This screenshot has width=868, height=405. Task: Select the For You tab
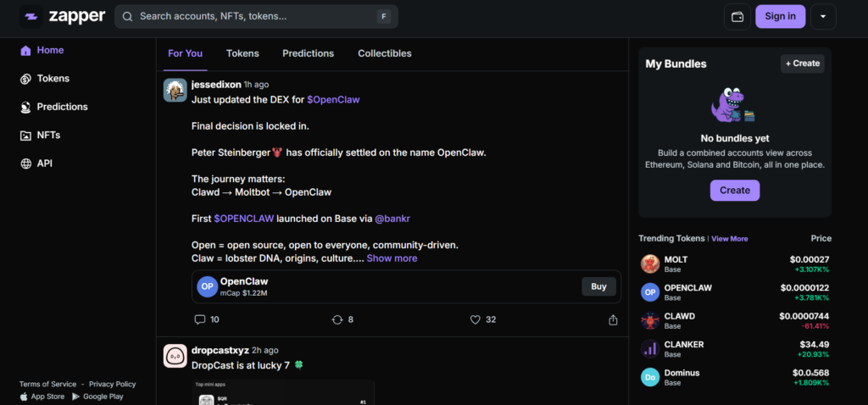[186, 53]
